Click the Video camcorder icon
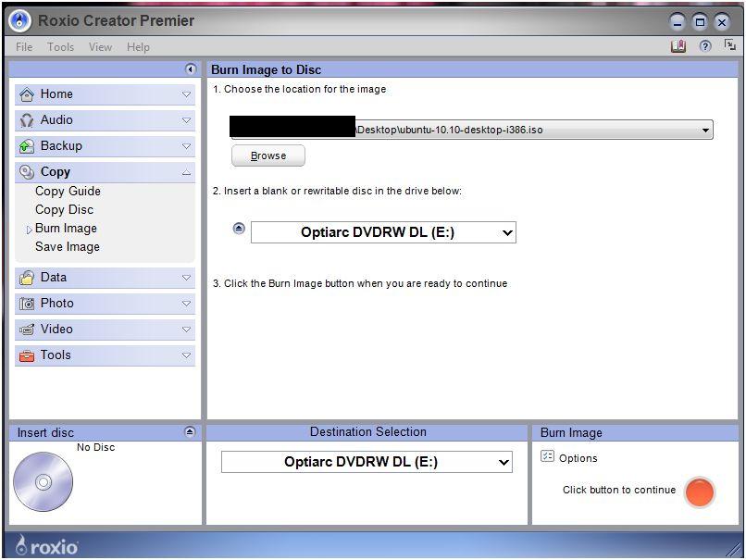Screen dimensions: 746x560 27,330
